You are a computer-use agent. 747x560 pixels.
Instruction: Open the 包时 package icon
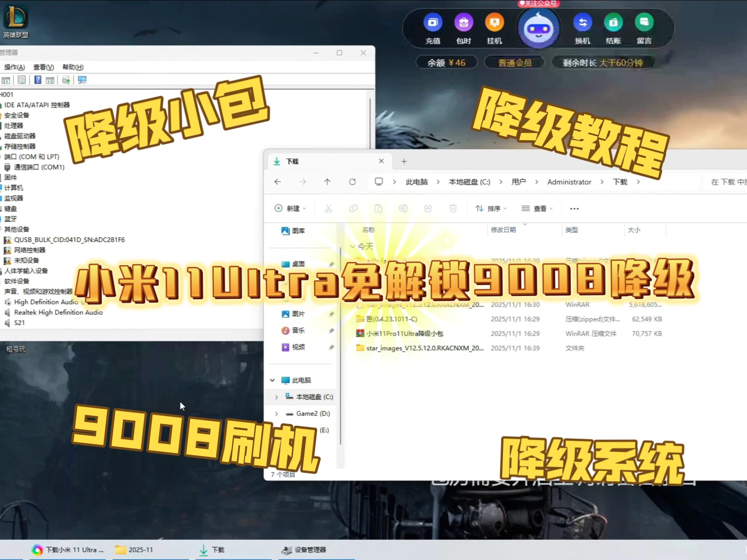tap(463, 23)
